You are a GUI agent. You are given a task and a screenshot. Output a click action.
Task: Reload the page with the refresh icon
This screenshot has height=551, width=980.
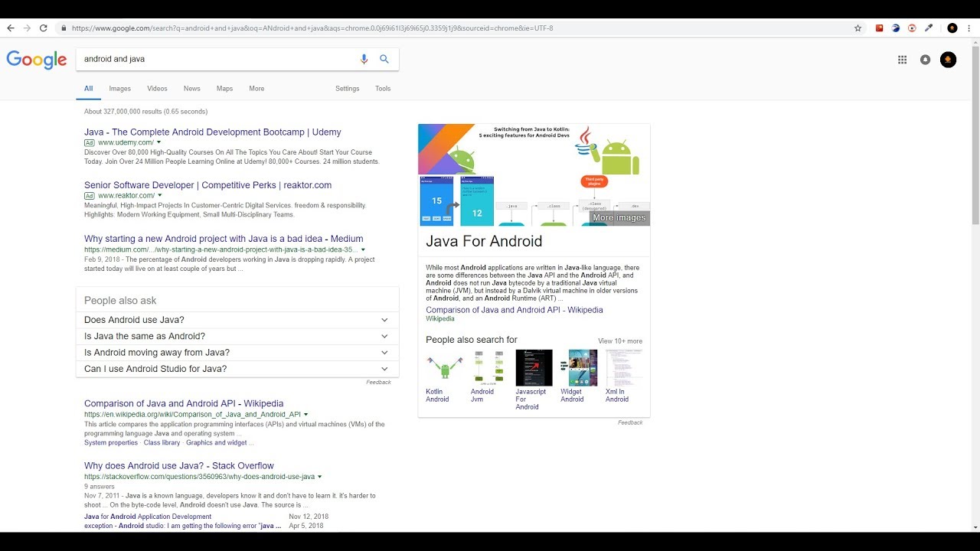point(44,28)
